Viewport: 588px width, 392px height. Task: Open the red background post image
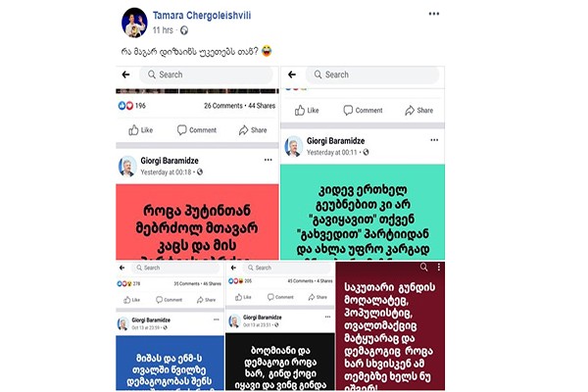point(197,222)
